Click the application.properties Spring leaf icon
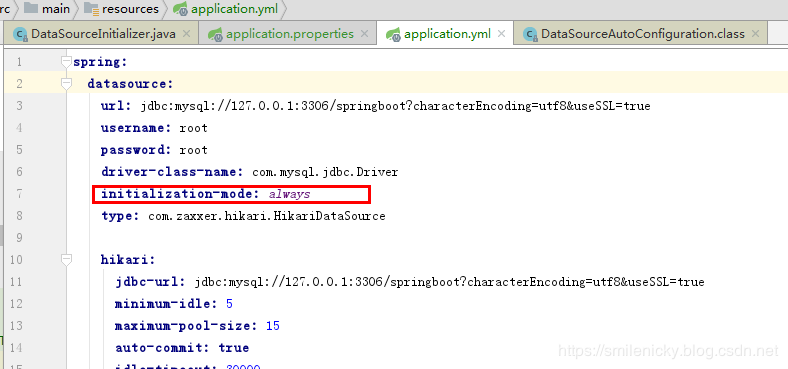This screenshot has height=369, width=788. click(216, 34)
